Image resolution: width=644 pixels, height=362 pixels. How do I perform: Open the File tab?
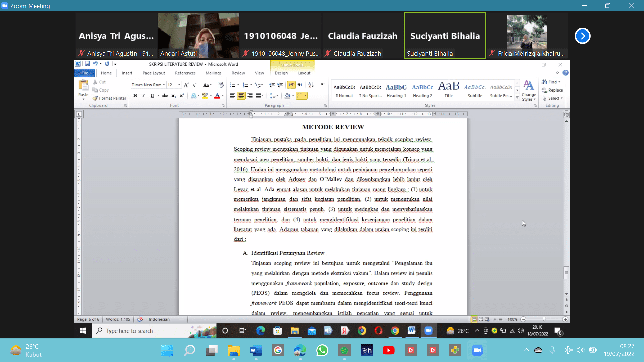tap(85, 73)
